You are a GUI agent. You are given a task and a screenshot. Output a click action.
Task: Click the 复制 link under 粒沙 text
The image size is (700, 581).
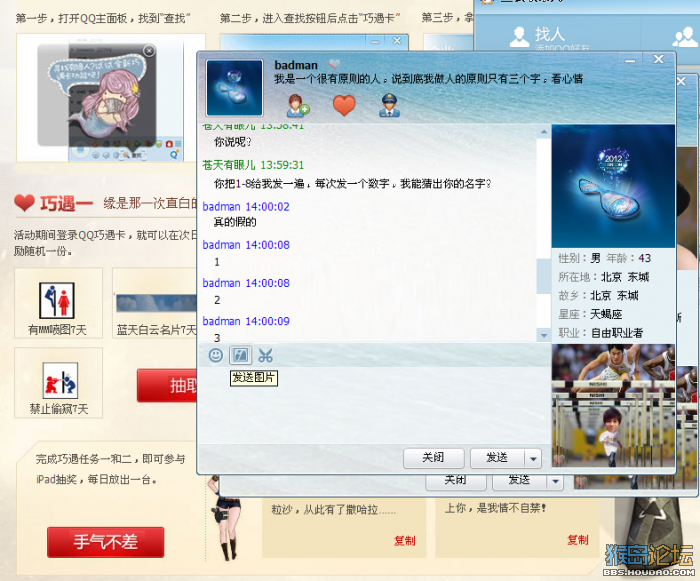404,541
